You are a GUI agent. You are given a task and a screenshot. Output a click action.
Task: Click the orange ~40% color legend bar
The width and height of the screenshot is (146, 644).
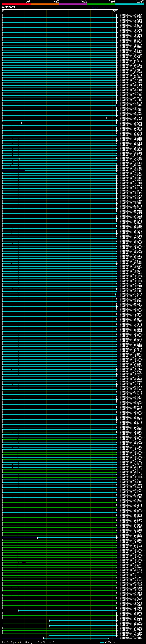click(45, 4)
